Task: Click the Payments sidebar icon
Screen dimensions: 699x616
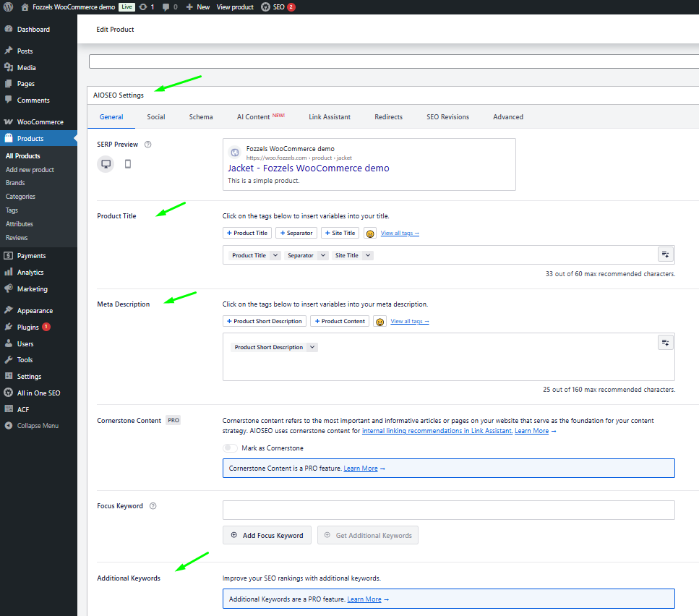Action: pyautogui.click(x=9, y=255)
